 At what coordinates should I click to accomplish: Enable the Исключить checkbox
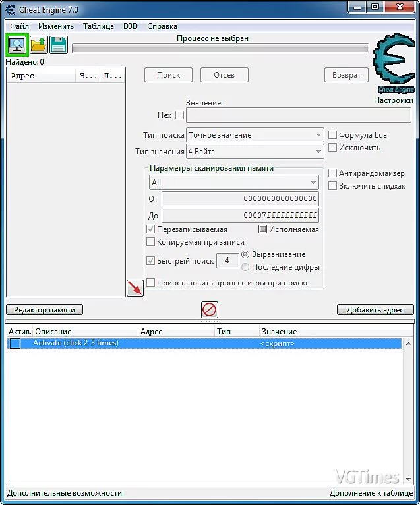(x=332, y=148)
